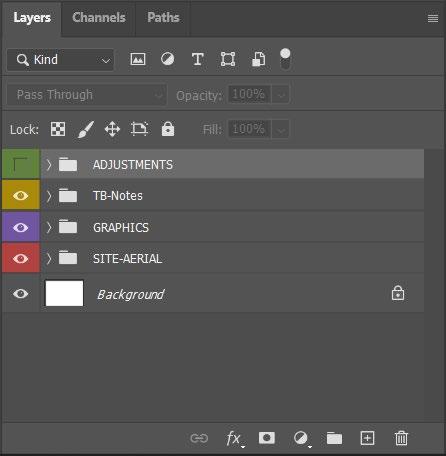This screenshot has width=446, height=456.
Task: Create a new layer
Action: [x=367, y=438]
